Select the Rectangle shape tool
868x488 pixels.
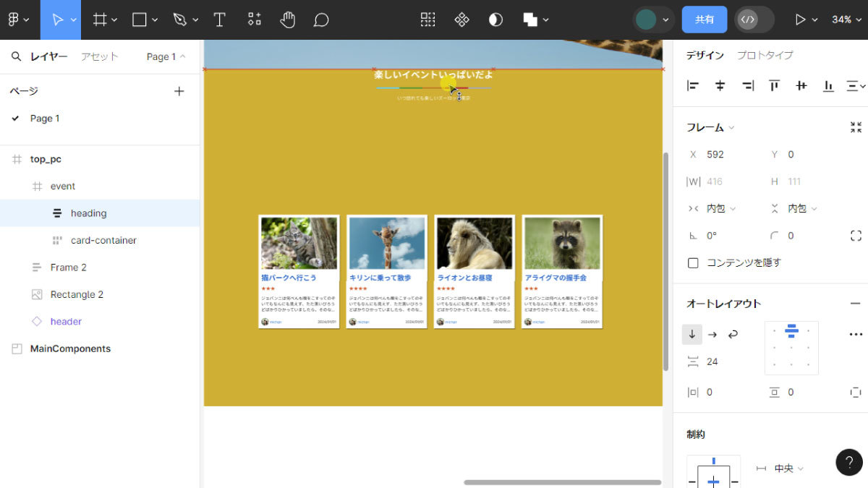click(x=140, y=20)
